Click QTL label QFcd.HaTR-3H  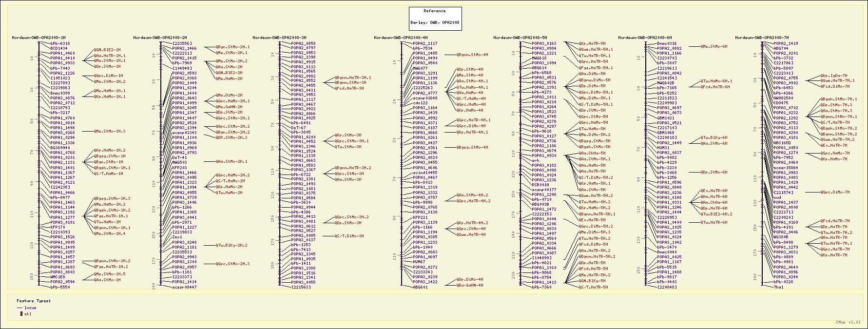349,88
